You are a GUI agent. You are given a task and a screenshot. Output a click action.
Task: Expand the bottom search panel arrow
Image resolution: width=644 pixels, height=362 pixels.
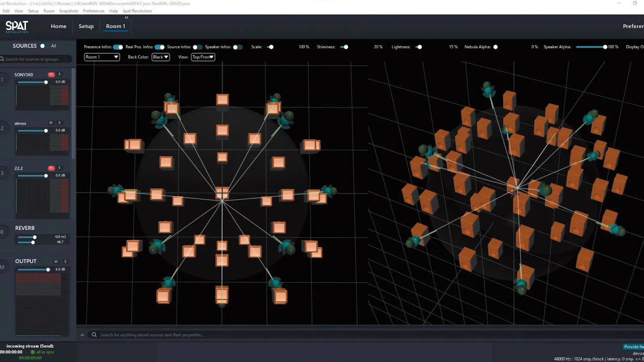[82, 335]
